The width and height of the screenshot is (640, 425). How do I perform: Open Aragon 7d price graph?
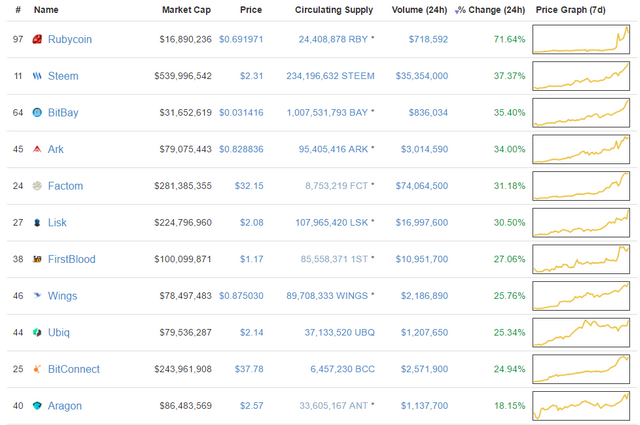pyautogui.click(x=581, y=406)
